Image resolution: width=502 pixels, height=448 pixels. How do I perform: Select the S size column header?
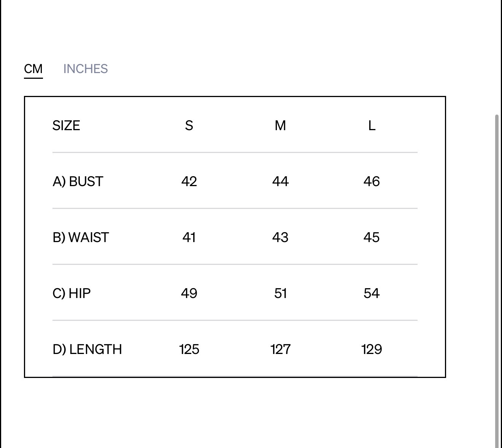coord(189,126)
